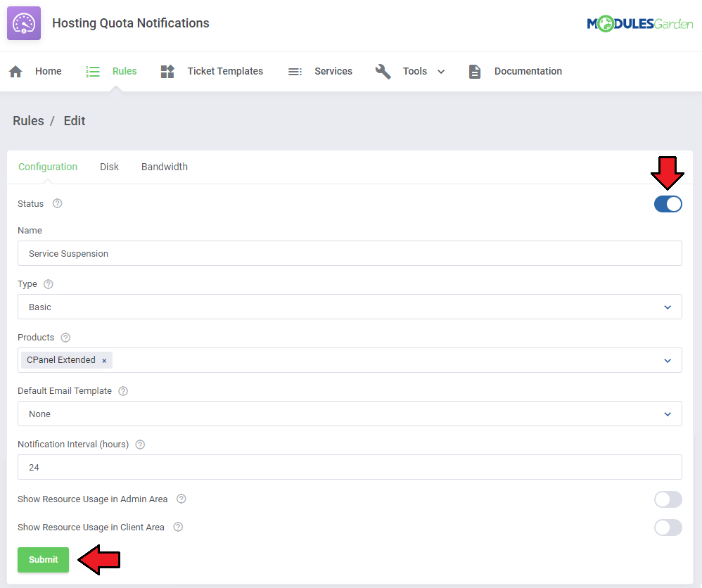The width and height of the screenshot is (702, 588).
Task: Click the Name field with Service Suspension
Action: [x=350, y=253]
